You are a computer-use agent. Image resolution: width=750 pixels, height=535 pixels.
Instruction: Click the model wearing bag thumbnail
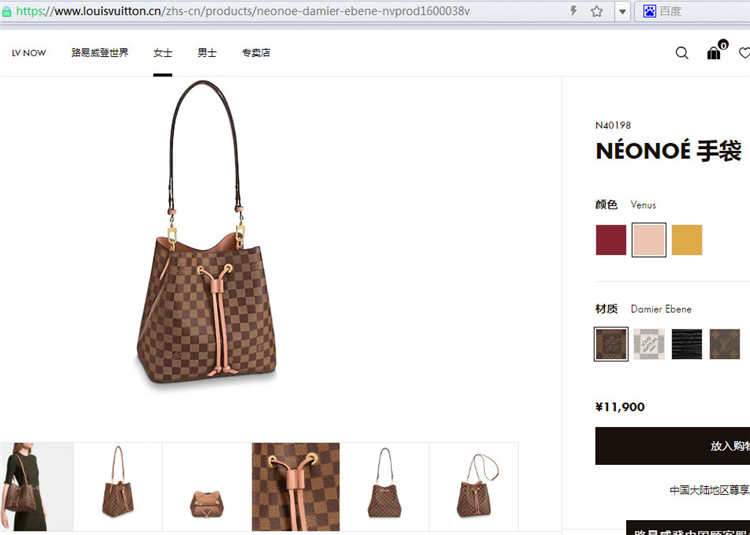pyautogui.click(x=36, y=487)
